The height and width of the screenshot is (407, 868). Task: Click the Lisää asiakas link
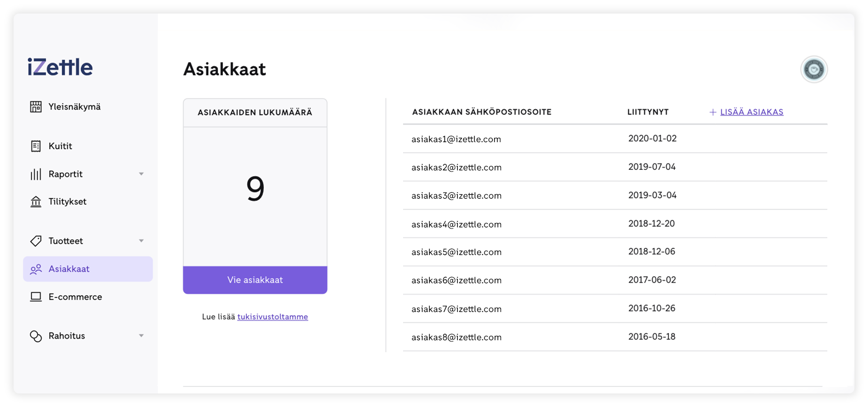(x=751, y=112)
